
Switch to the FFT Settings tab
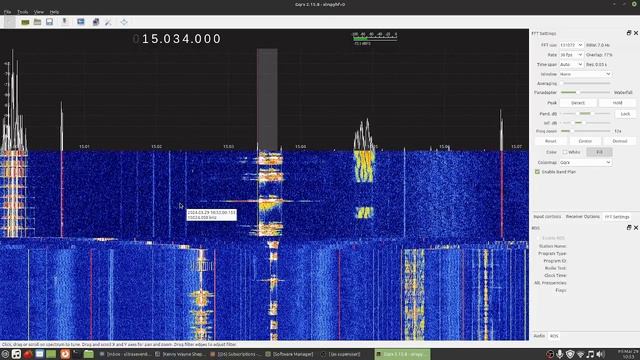617,217
